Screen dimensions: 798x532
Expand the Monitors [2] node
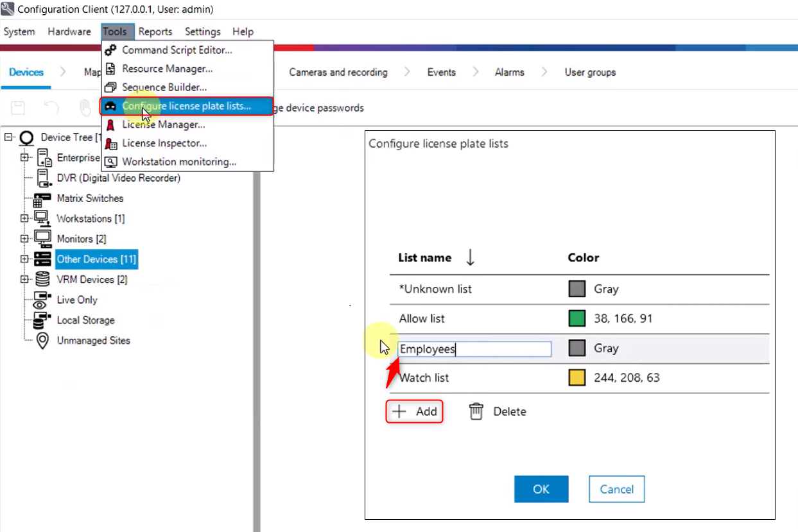pos(24,239)
